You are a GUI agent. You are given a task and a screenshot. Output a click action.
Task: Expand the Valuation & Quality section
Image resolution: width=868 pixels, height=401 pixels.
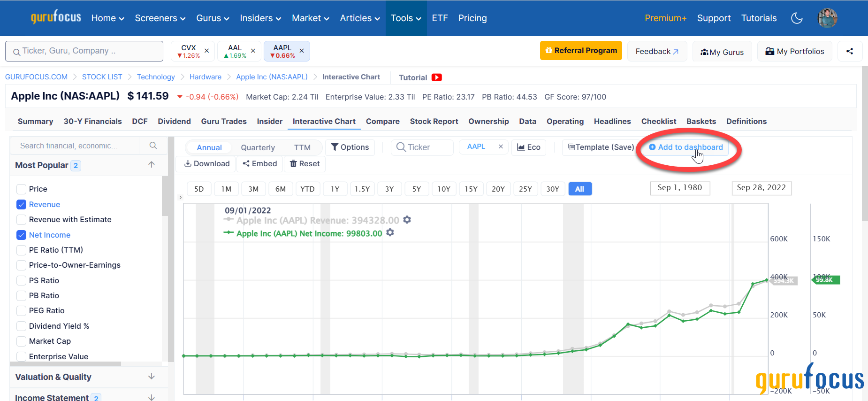(151, 377)
